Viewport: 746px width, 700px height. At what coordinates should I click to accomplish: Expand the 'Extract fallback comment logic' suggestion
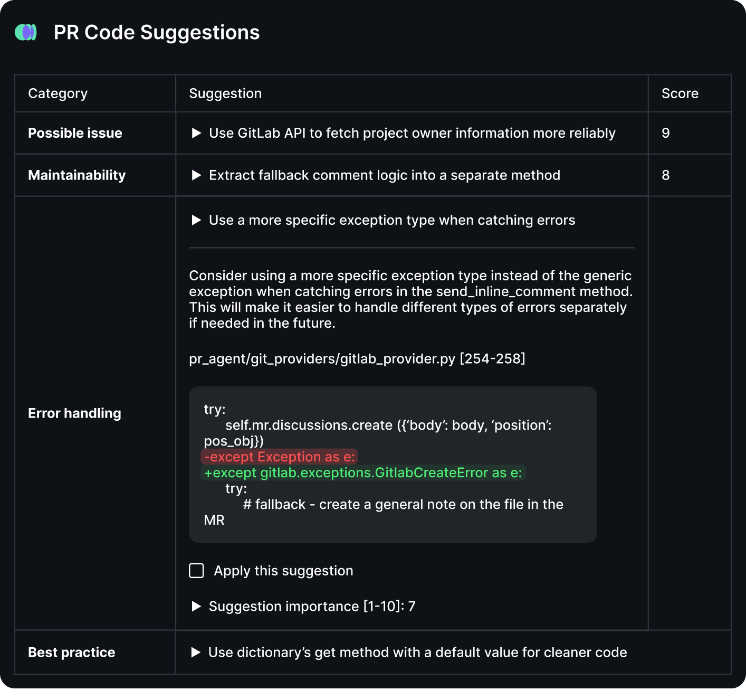coord(196,175)
